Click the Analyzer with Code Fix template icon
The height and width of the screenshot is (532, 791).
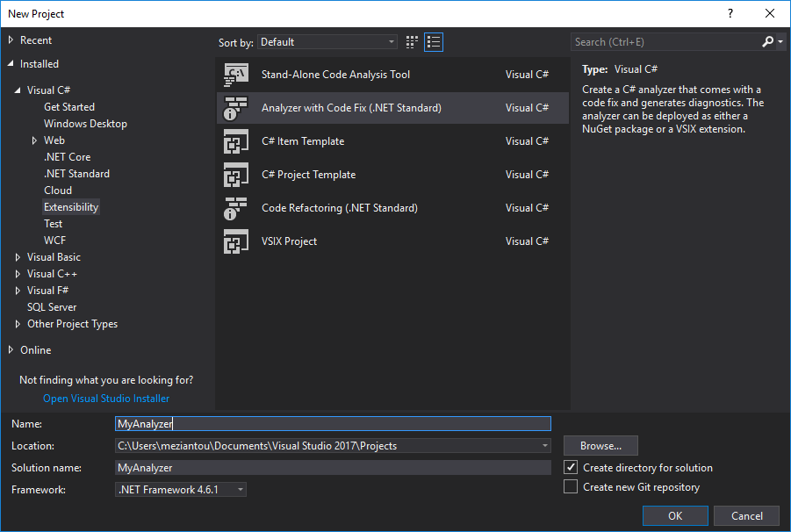pyautogui.click(x=236, y=108)
